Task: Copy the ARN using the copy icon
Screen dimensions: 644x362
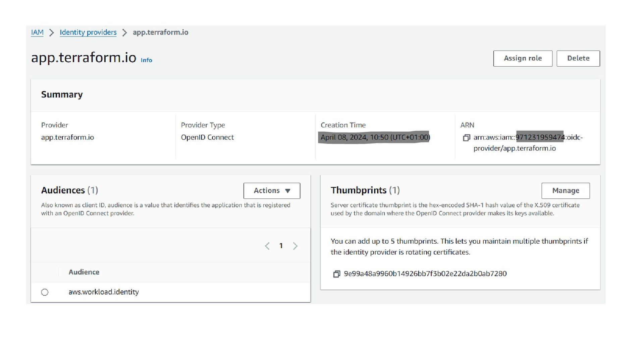Action: (466, 138)
